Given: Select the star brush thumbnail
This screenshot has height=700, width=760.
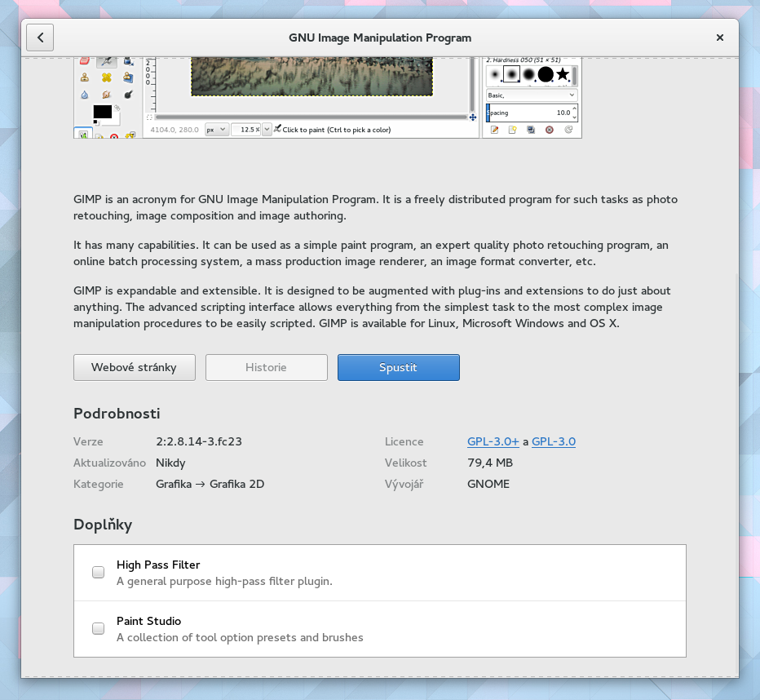Looking at the screenshot, I should point(563,74).
